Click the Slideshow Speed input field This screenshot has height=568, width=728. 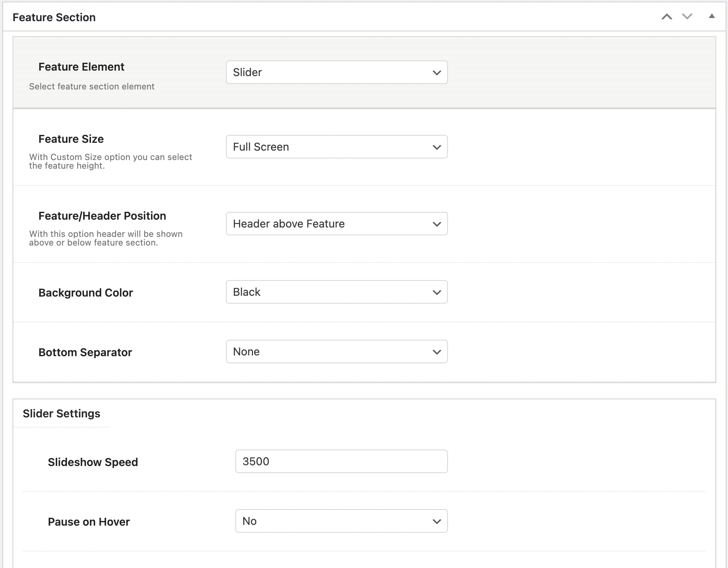(x=341, y=461)
